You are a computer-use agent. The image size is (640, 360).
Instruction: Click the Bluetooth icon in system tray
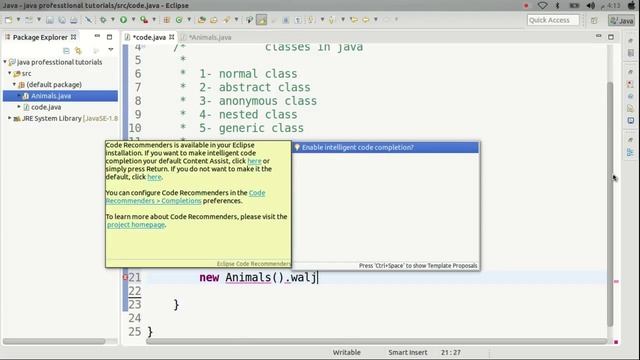558,5
